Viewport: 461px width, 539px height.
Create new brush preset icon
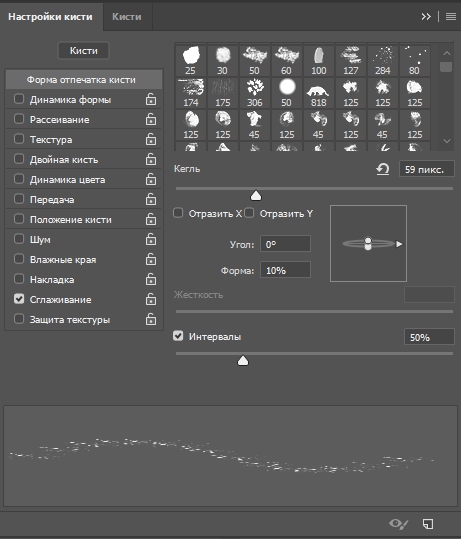(428, 524)
